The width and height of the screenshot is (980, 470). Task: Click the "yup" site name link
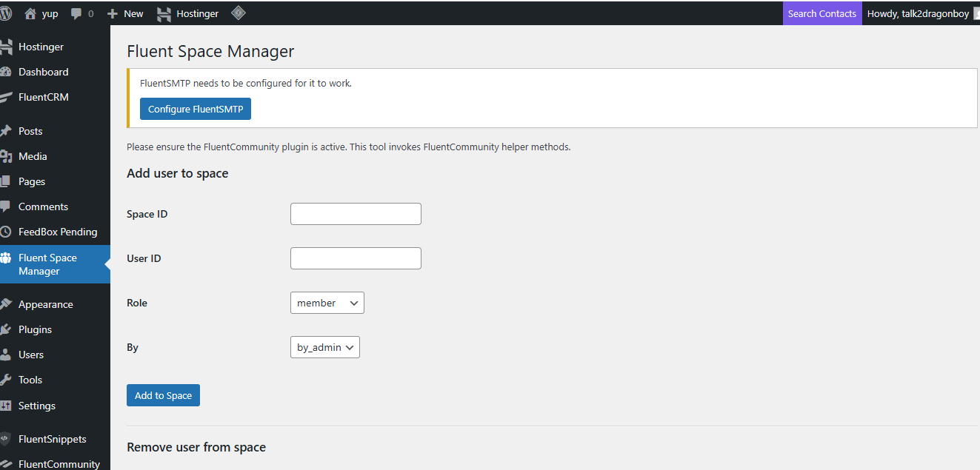pyautogui.click(x=50, y=13)
